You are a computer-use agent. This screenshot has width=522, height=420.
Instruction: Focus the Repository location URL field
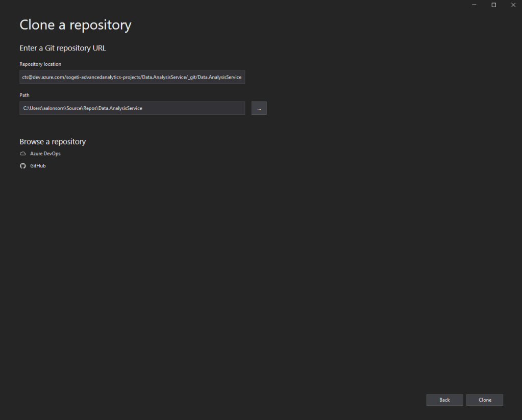pos(132,77)
